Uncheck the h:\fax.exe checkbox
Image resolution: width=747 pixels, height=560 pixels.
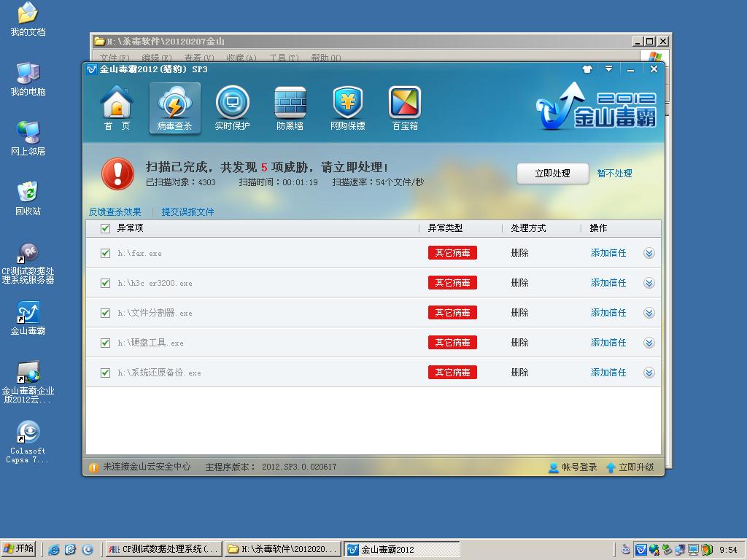(106, 253)
